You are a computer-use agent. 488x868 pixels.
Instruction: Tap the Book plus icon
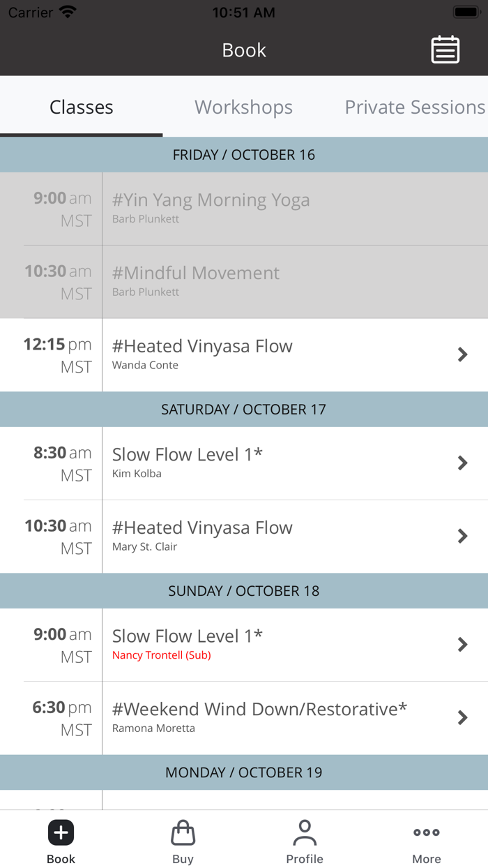pos(61,832)
